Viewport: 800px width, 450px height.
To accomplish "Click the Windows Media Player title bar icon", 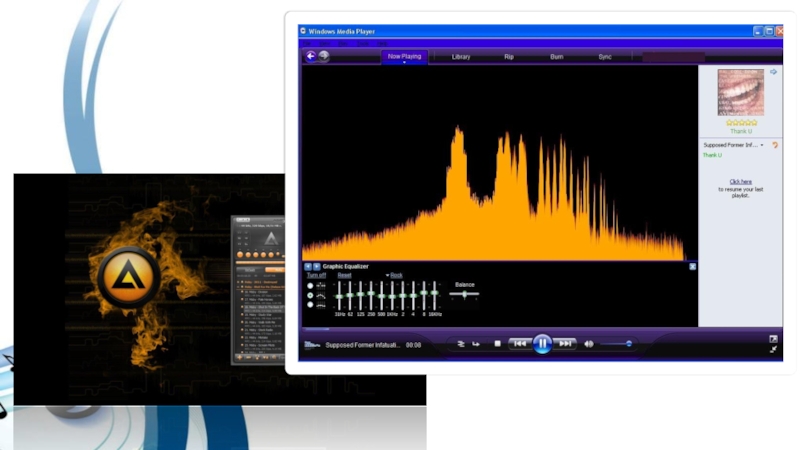I will click(x=303, y=31).
